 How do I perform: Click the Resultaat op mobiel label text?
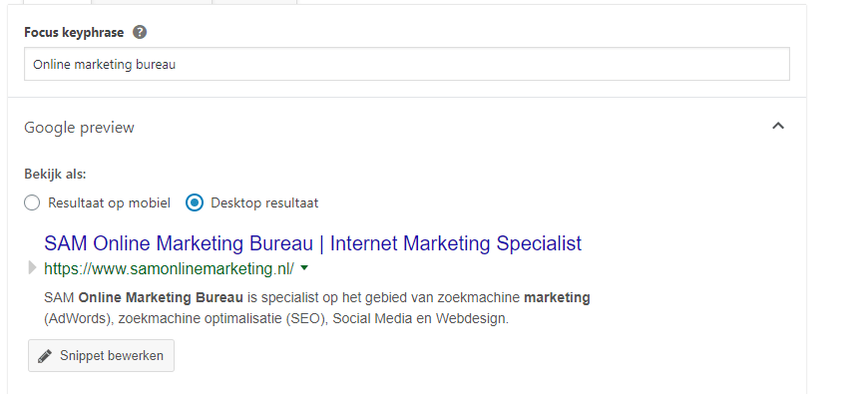coord(109,203)
